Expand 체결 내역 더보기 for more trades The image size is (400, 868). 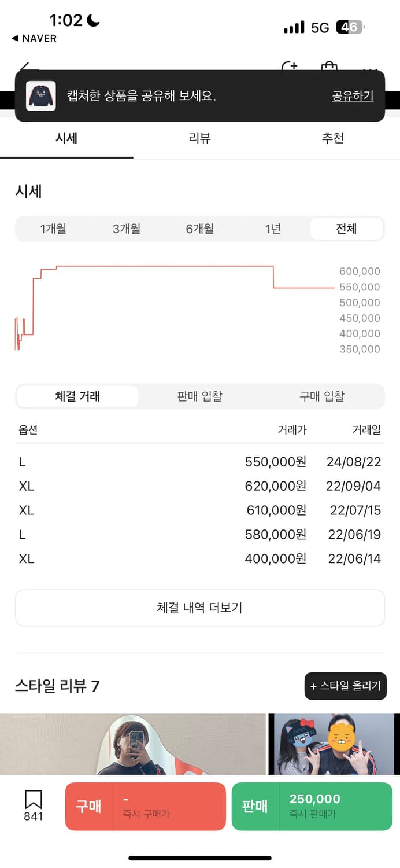pos(199,608)
